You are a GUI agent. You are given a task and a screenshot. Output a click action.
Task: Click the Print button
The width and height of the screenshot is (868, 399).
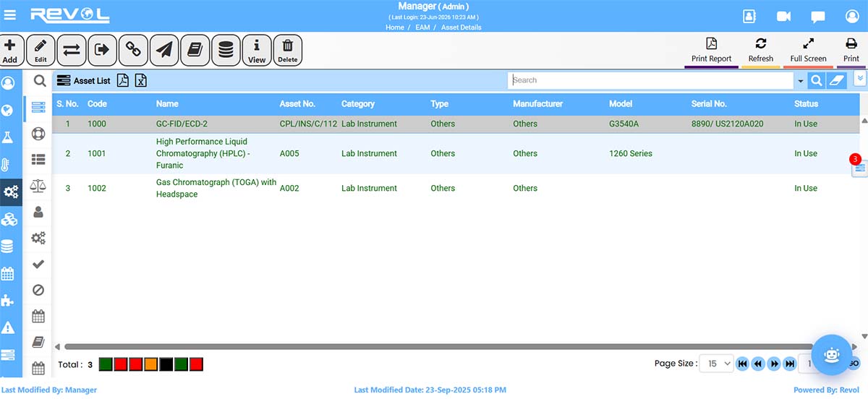pyautogui.click(x=851, y=51)
